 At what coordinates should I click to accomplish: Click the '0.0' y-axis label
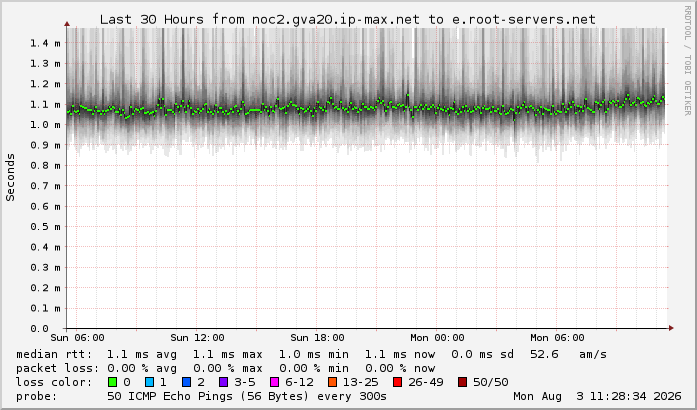pyautogui.click(x=40, y=329)
